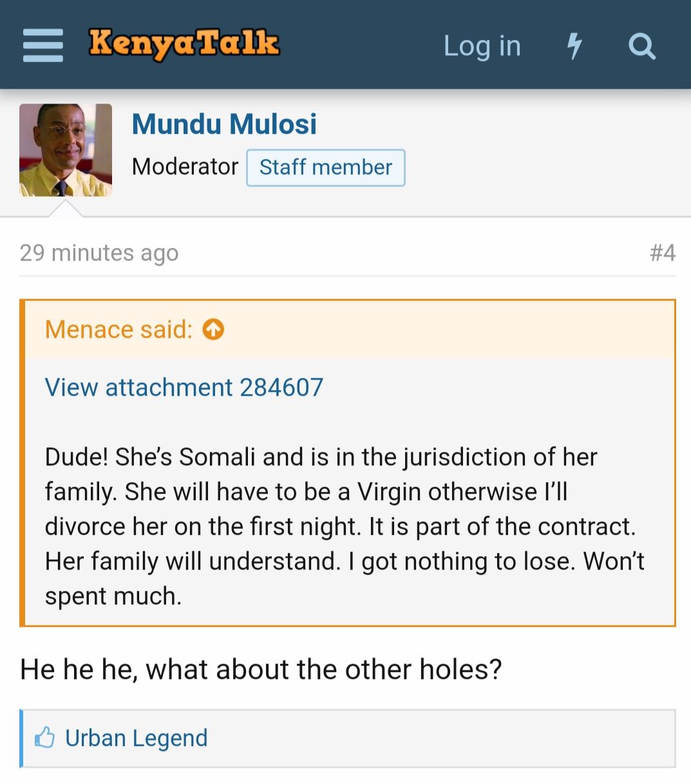Open the post permalink #4
The height and width of the screenshot is (784, 691).
tap(663, 252)
